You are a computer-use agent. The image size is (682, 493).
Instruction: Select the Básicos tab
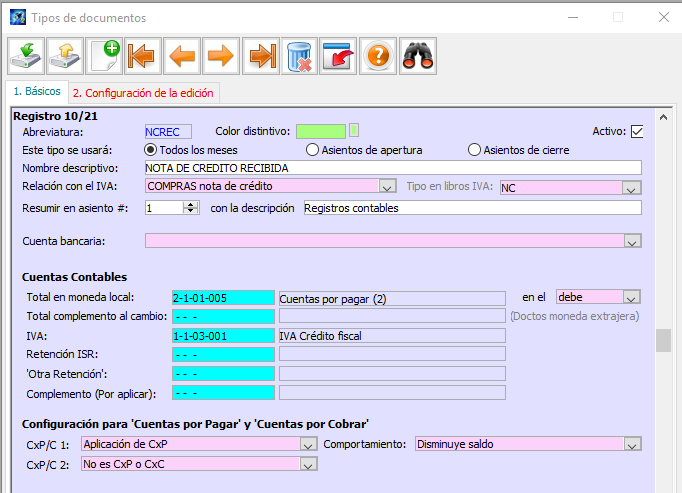pyautogui.click(x=36, y=91)
